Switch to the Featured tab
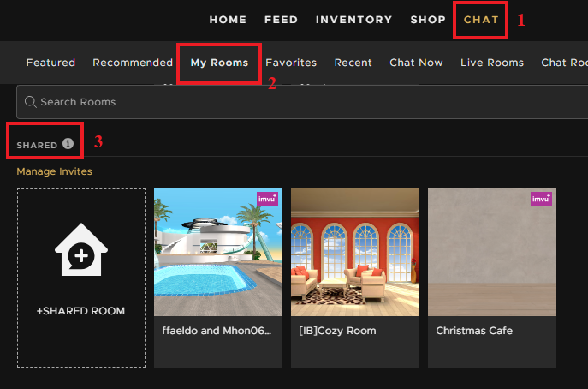The height and width of the screenshot is (389, 588). [50, 63]
